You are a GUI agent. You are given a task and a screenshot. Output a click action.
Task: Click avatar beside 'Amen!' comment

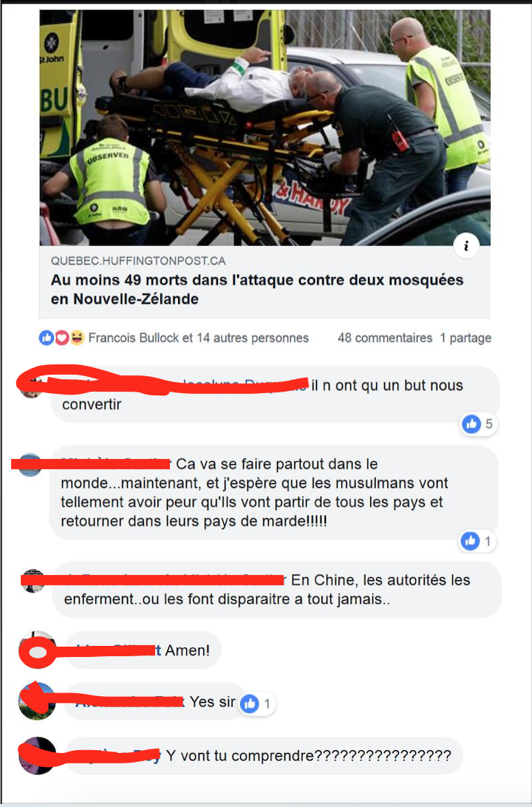36,650
